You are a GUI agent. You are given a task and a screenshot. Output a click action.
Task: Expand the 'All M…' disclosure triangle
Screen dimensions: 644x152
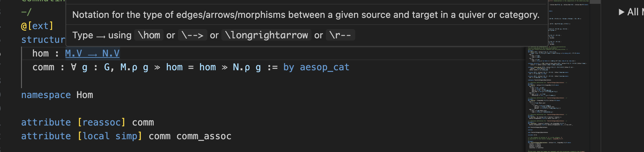tap(621, 12)
